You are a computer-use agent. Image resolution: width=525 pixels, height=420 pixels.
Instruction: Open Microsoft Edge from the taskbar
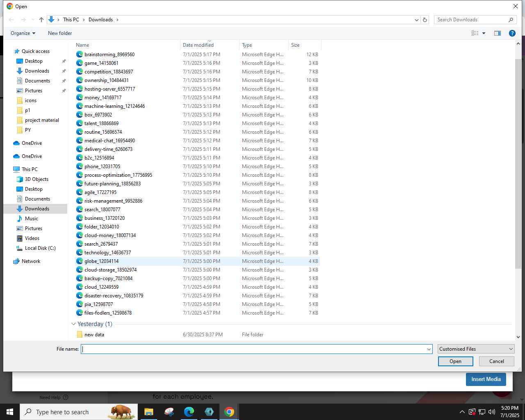tap(189, 412)
